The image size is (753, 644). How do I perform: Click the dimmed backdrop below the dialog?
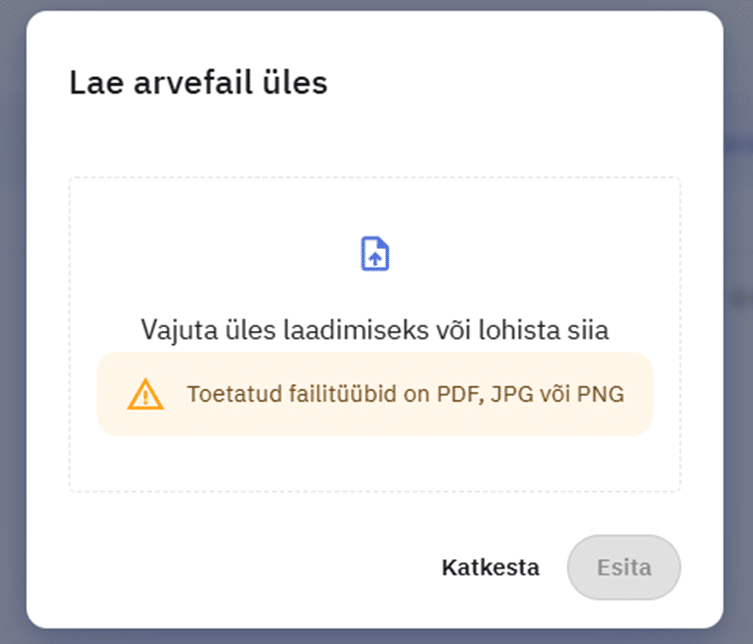coord(374,637)
